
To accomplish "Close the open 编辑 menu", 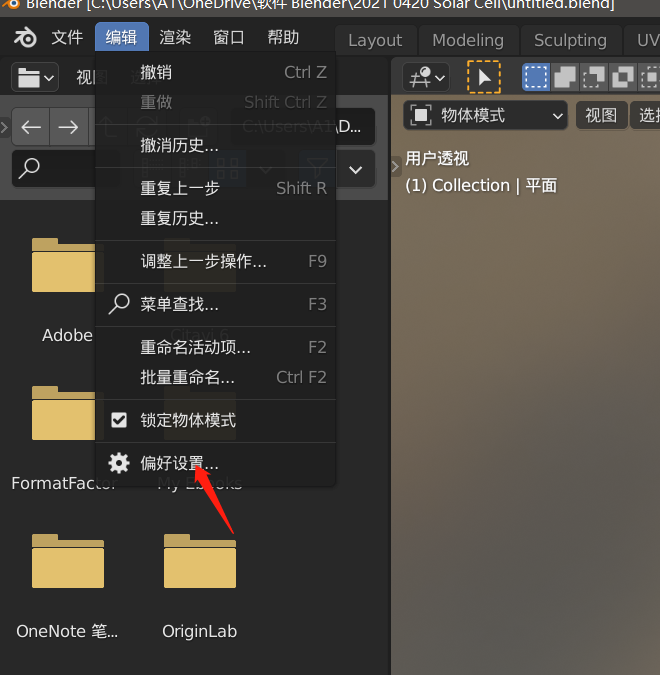I will [122, 37].
